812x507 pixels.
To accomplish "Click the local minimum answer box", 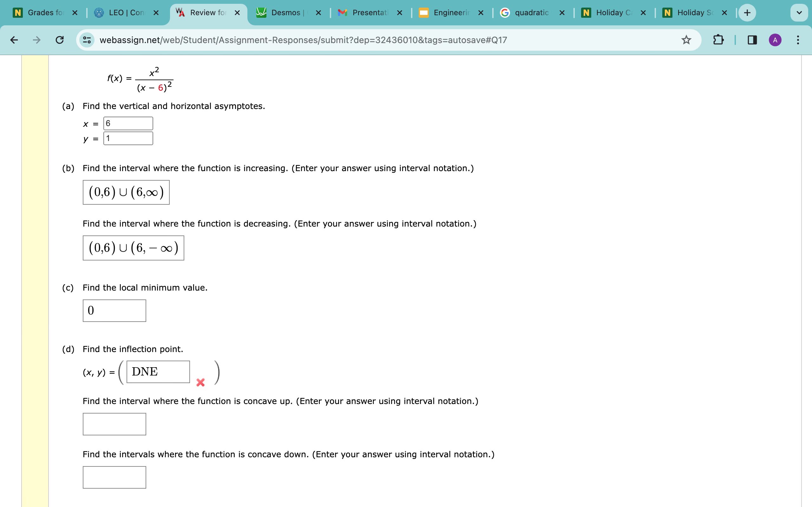I will 114,311.
